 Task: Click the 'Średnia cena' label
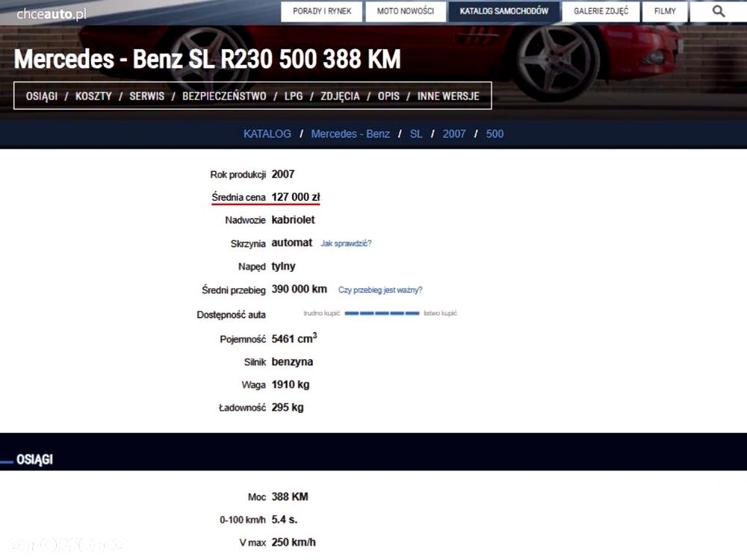239,197
